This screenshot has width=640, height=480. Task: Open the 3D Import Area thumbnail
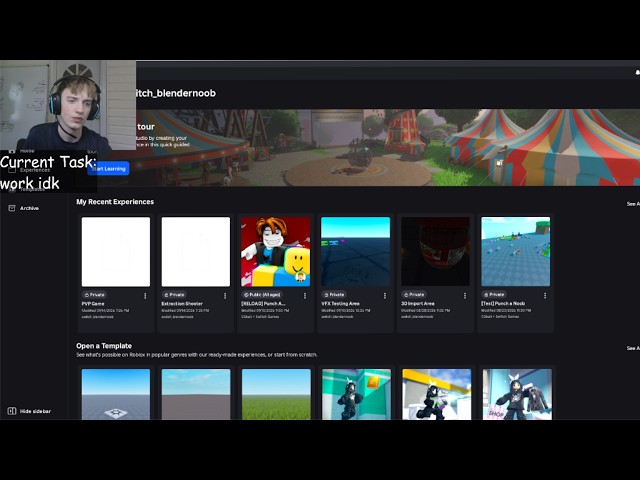pyautogui.click(x=436, y=251)
